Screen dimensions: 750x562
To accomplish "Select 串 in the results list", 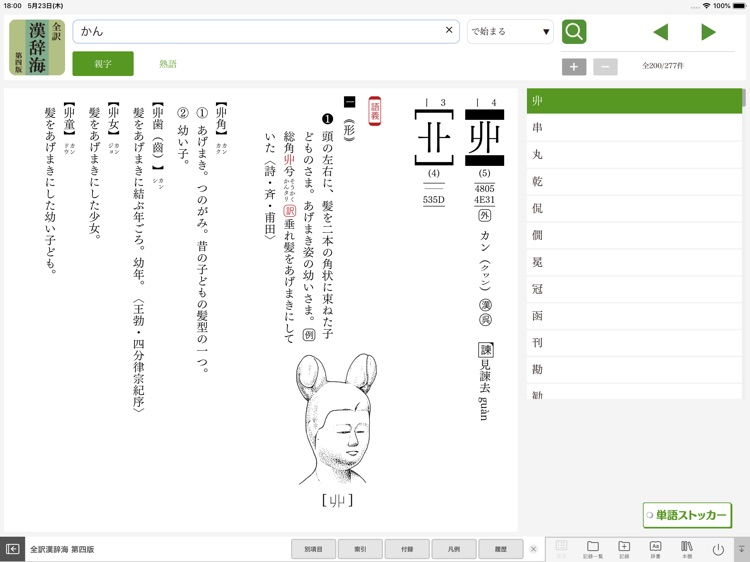I will tap(634, 128).
